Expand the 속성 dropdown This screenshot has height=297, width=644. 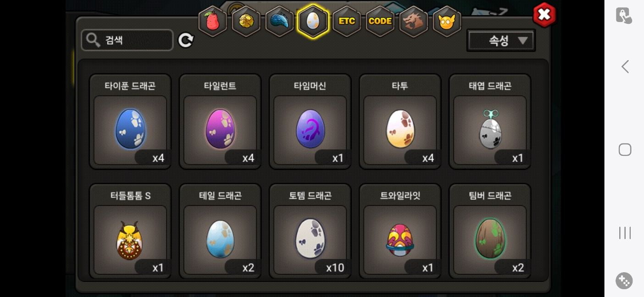pyautogui.click(x=501, y=41)
